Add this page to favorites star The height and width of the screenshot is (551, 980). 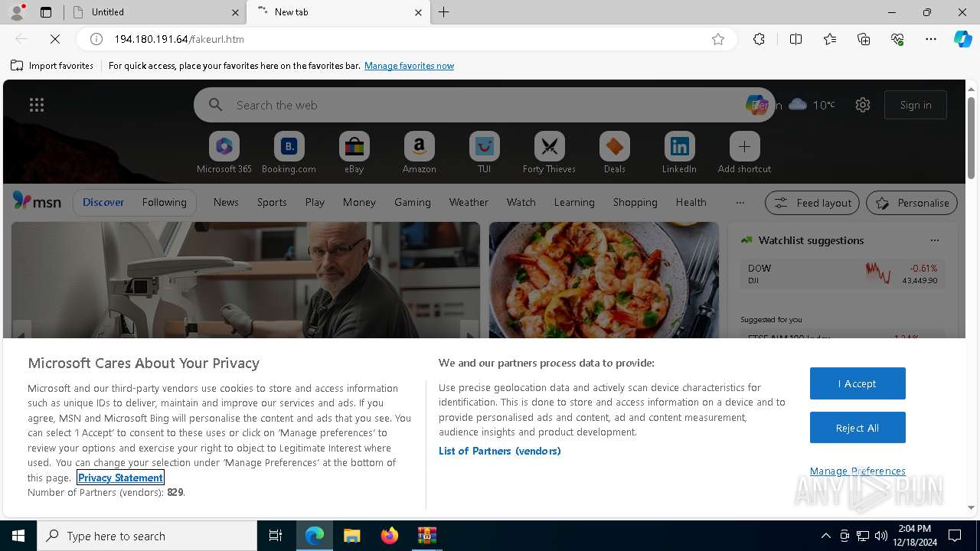pyautogui.click(x=718, y=39)
